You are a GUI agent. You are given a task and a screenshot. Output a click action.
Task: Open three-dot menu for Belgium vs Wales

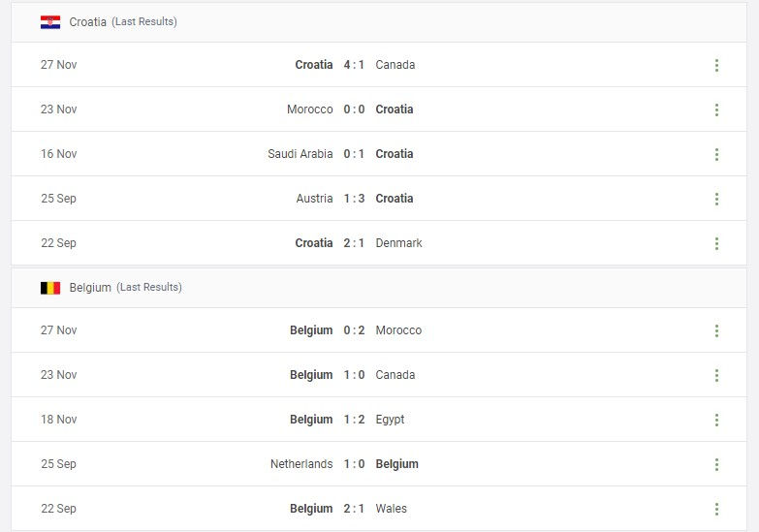pos(716,510)
